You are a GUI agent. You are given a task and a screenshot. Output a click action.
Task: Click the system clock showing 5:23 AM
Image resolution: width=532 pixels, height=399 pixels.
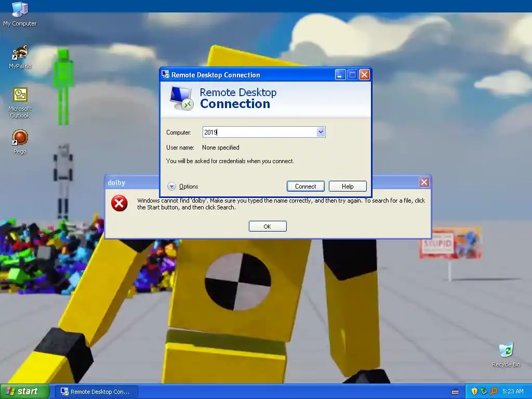pyautogui.click(x=513, y=391)
